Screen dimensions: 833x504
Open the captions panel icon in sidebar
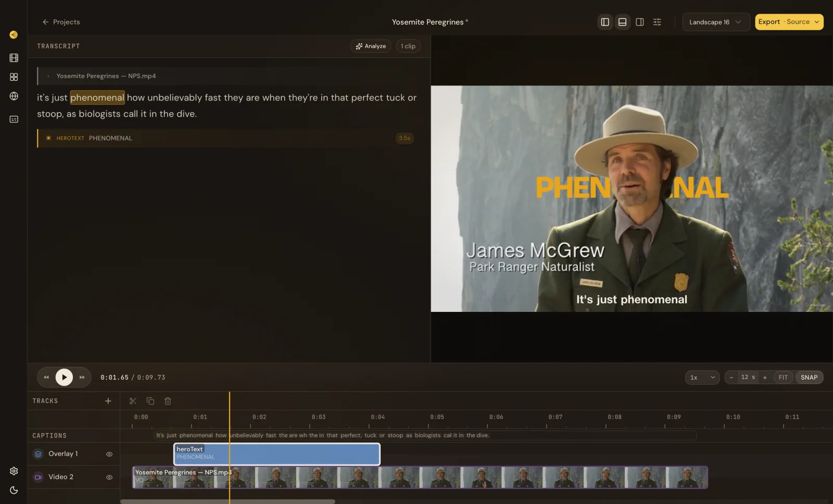(14, 119)
